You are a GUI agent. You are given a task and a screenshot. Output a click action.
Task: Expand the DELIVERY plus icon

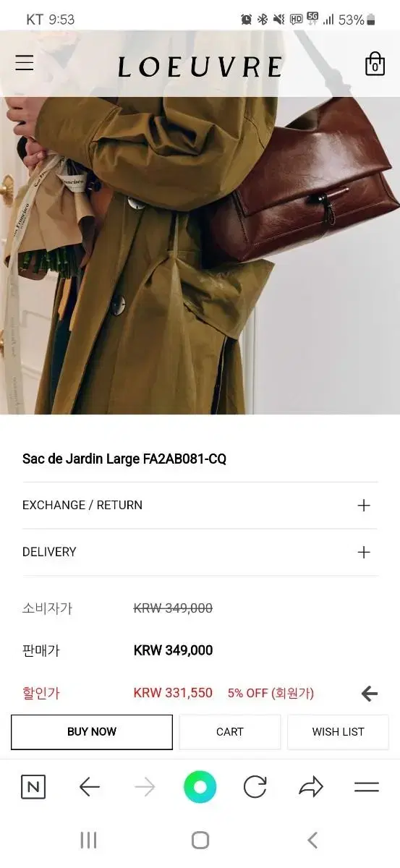point(364,552)
